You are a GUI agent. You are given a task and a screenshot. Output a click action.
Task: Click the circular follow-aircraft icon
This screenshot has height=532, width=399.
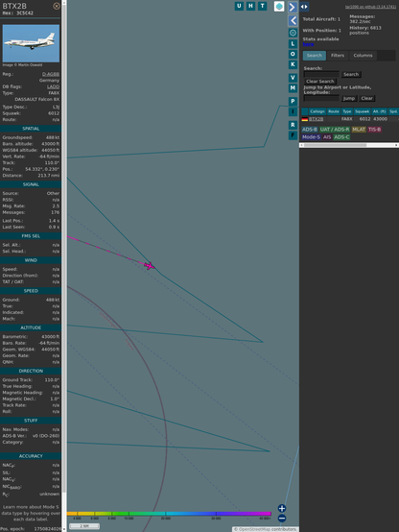[293, 33]
